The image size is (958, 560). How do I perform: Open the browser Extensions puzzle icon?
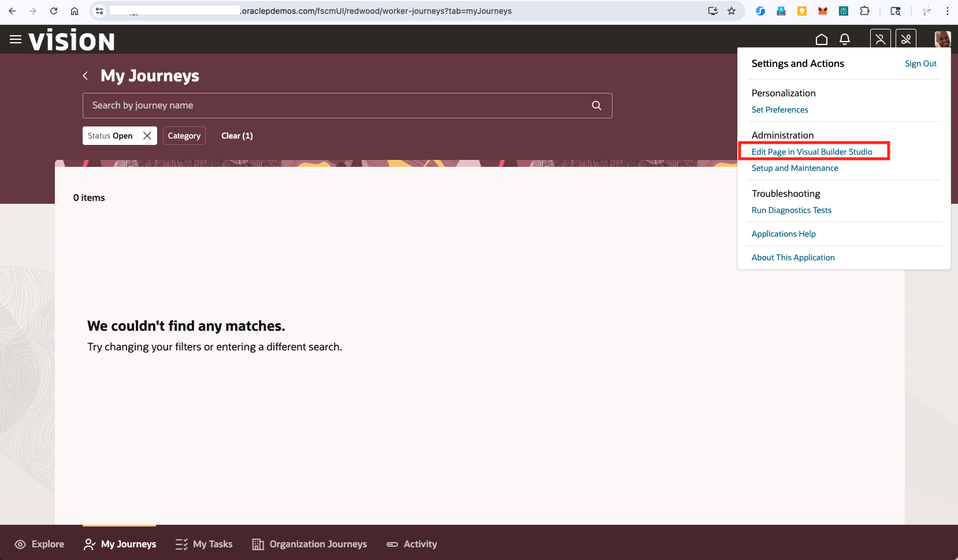point(864,10)
